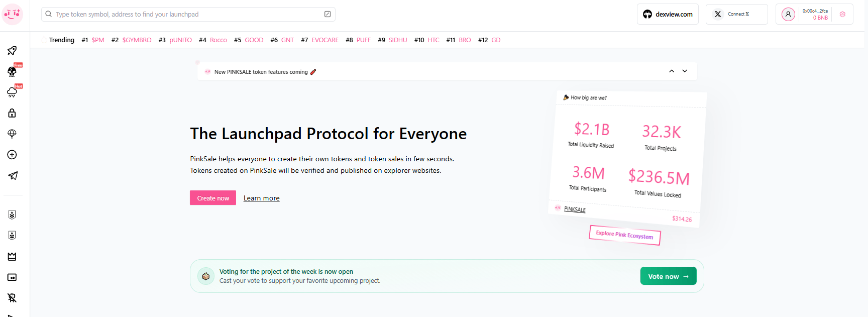The image size is (868, 317).
Task: Collapse the announcement with up chevron
Action: [x=672, y=71]
